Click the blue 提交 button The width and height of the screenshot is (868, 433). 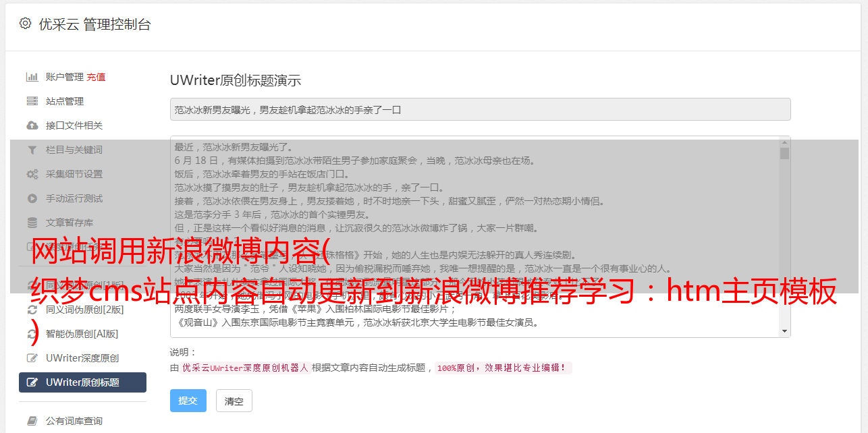(x=188, y=401)
